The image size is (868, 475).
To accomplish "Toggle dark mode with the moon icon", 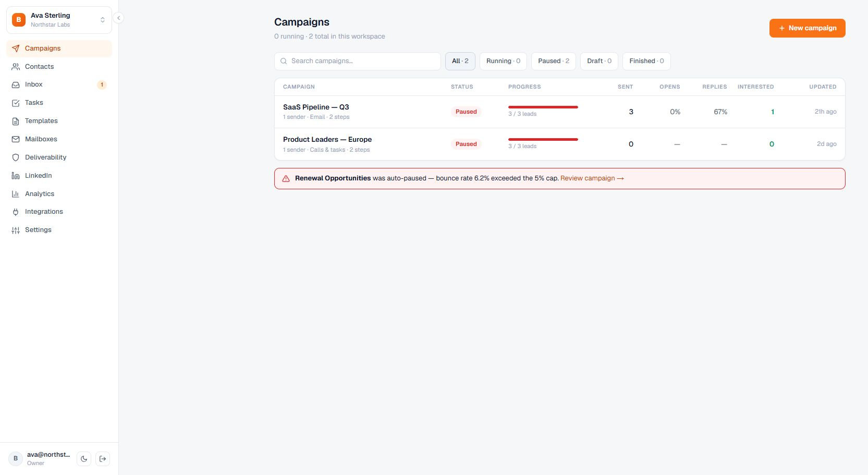I will pyautogui.click(x=84, y=459).
